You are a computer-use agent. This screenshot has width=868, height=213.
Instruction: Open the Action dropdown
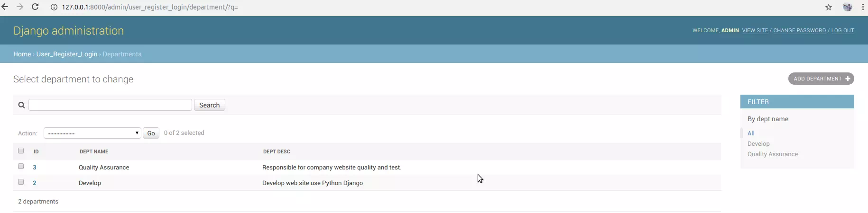tap(92, 133)
